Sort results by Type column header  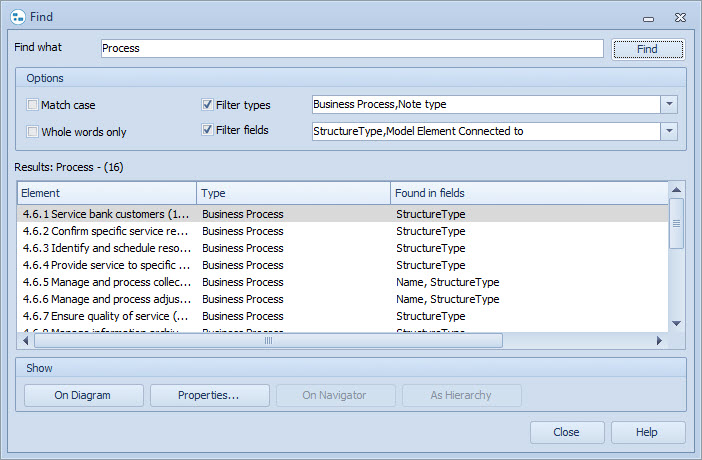[292, 193]
